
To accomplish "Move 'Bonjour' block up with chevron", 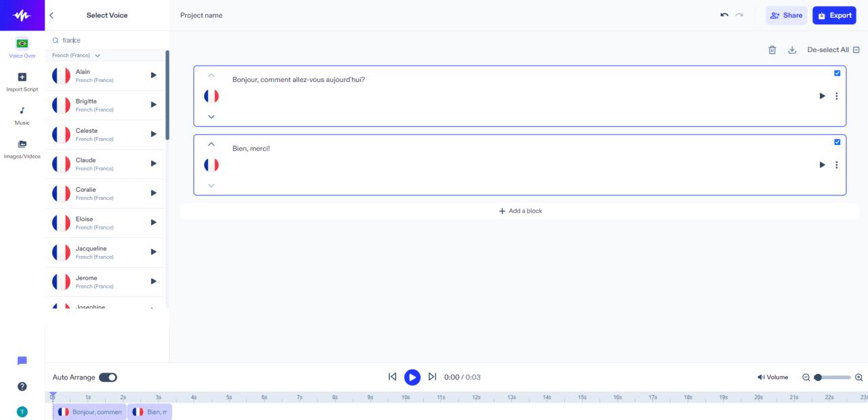I will pos(212,76).
